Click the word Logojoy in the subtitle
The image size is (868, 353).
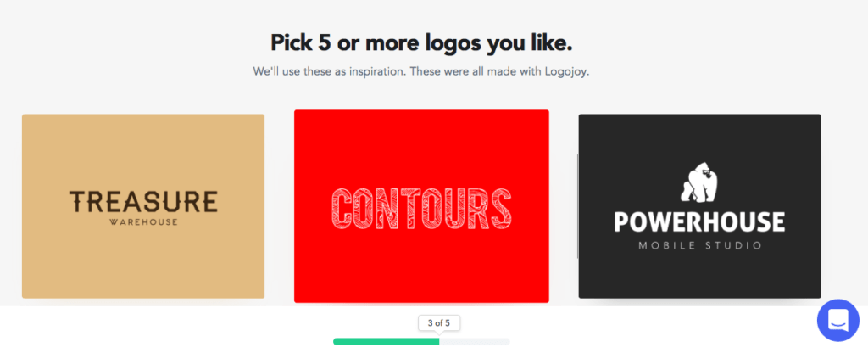pos(569,72)
